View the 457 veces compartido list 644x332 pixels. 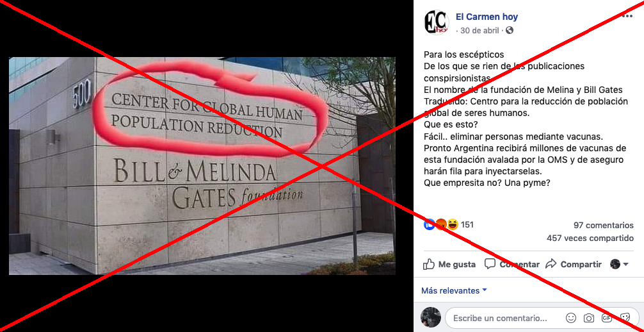coord(590,238)
